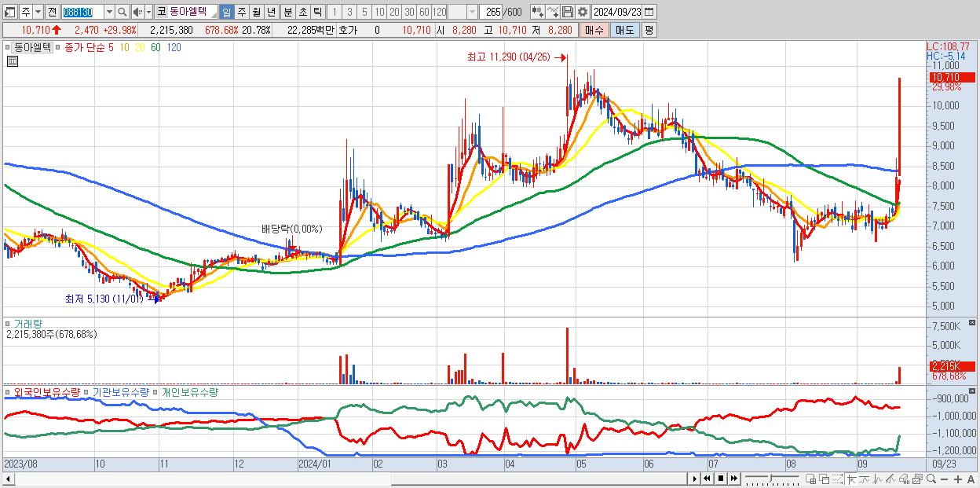Toggle the 외국인보유수량 indicator square
The image size is (980, 488).
coord(9,392)
